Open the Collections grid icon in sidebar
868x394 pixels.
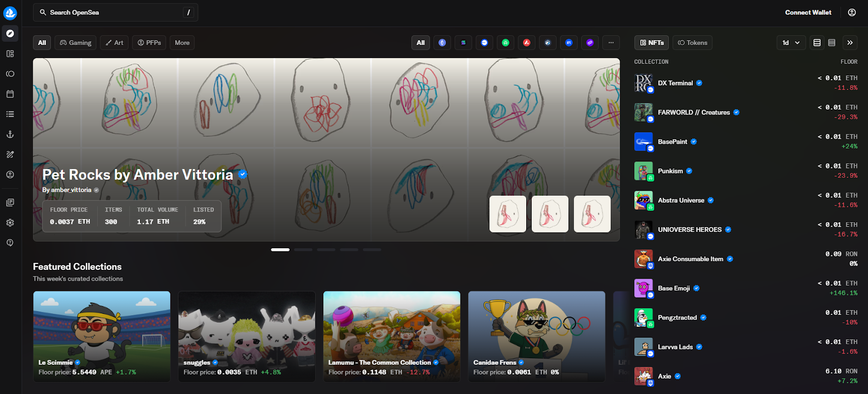coord(10,54)
